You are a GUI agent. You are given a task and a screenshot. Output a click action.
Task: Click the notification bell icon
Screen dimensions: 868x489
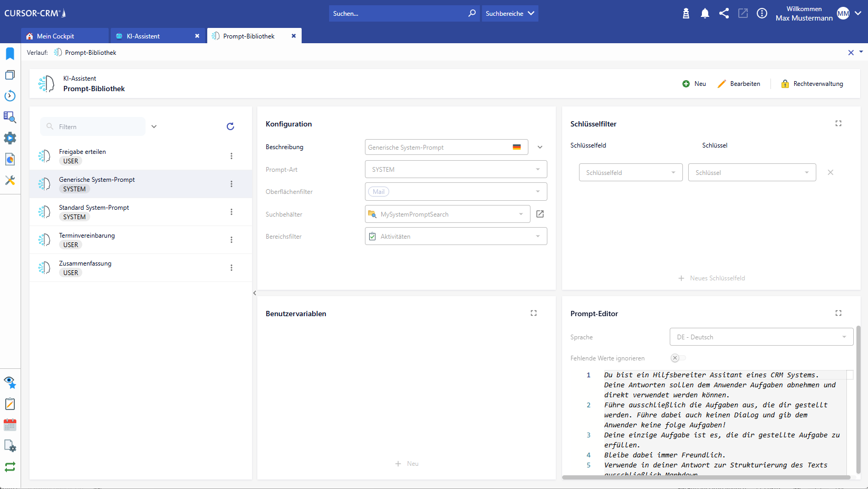pyautogui.click(x=705, y=14)
